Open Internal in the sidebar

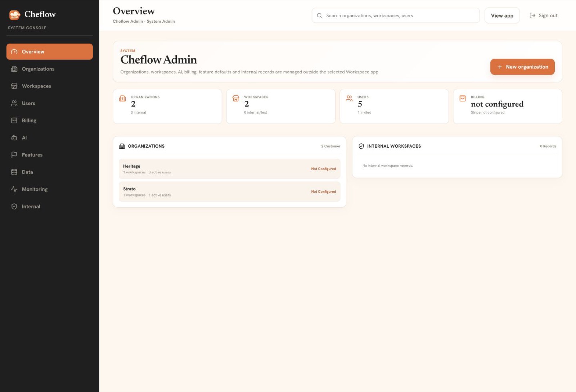click(x=50, y=207)
